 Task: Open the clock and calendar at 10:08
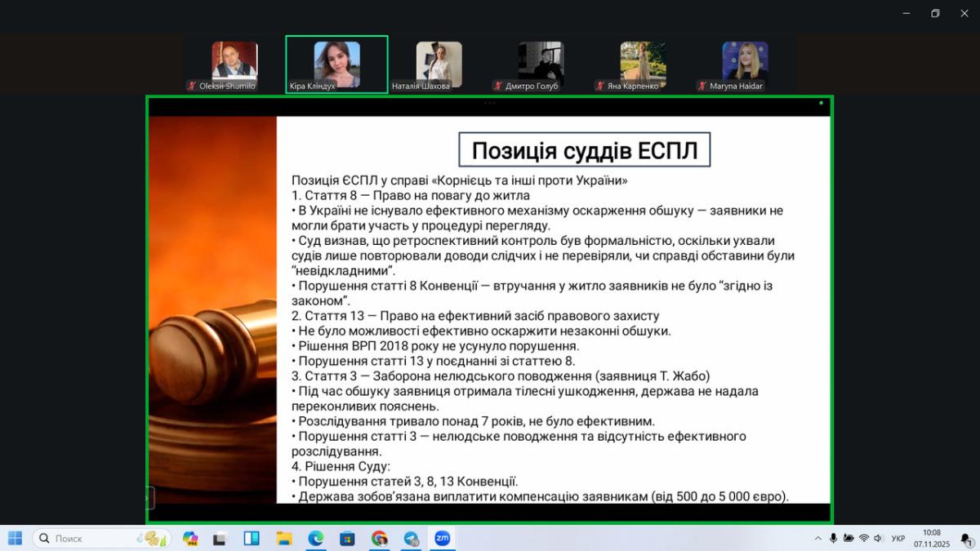(932, 538)
